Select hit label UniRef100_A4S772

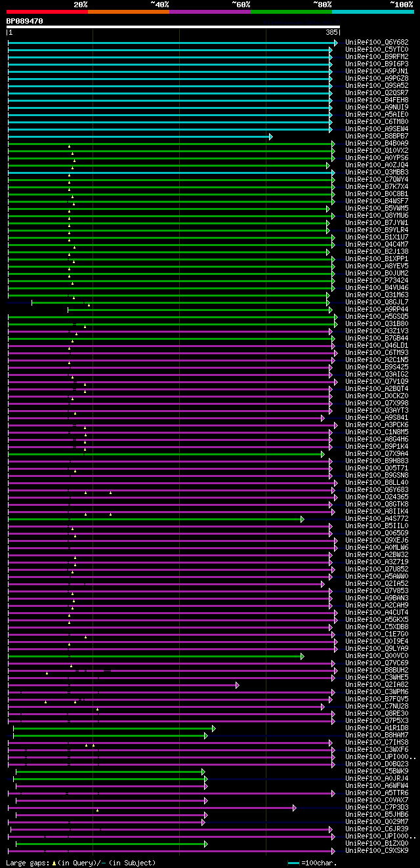[377, 519]
